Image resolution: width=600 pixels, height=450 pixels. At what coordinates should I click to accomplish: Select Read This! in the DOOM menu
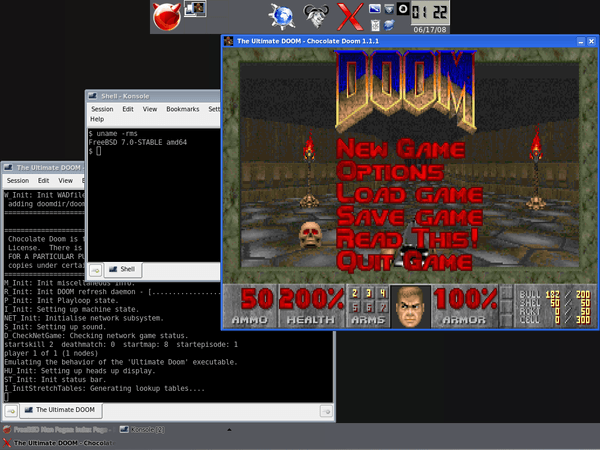[x=408, y=238]
